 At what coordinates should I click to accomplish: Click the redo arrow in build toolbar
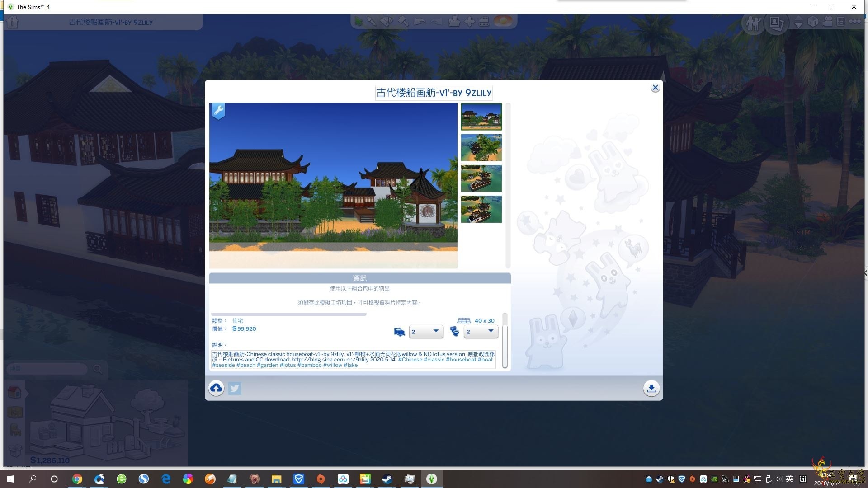436,22
